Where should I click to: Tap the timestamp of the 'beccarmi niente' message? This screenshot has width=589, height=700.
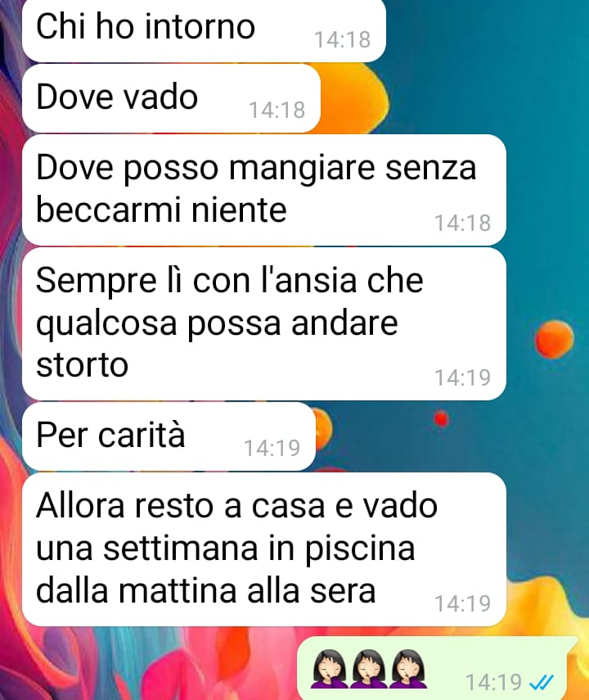pos(463,223)
